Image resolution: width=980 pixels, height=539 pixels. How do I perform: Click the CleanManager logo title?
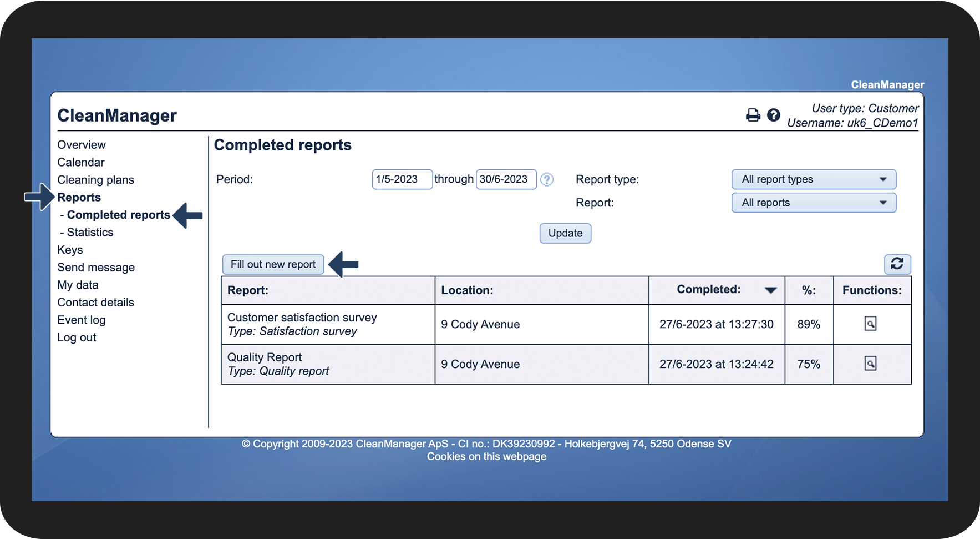click(117, 115)
